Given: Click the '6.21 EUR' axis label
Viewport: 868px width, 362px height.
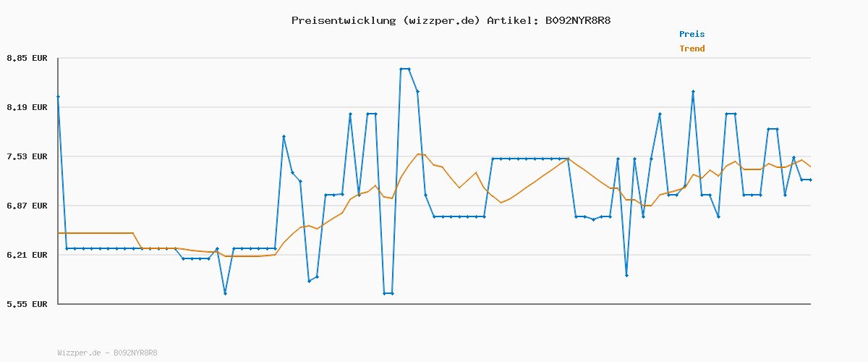Looking at the screenshot, I should (x=27, y=255).
